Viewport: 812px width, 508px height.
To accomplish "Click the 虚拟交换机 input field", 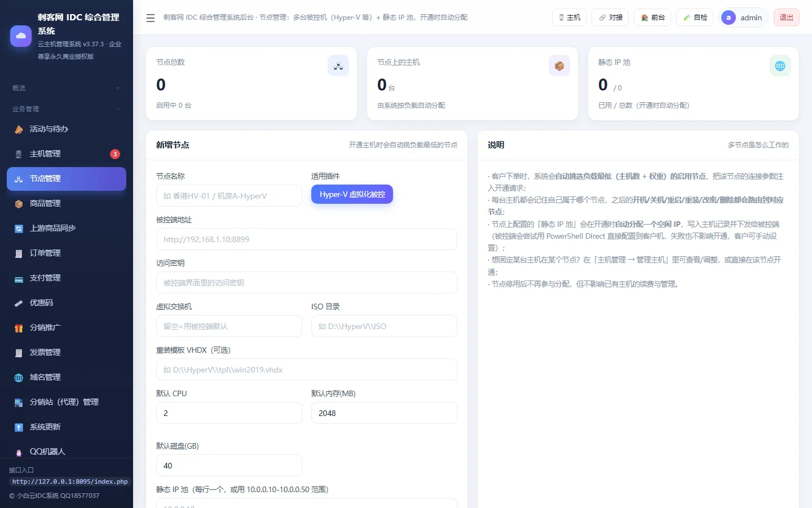I will tap(229, 326).
